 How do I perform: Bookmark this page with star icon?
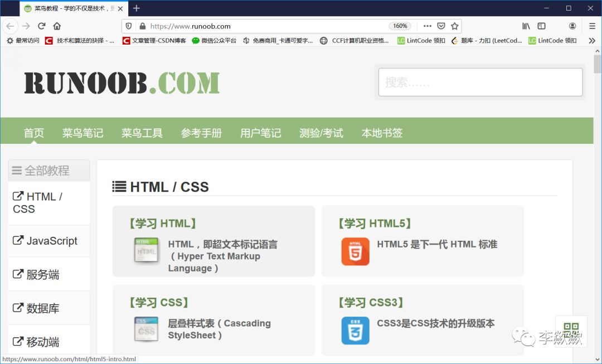point(455,26)
